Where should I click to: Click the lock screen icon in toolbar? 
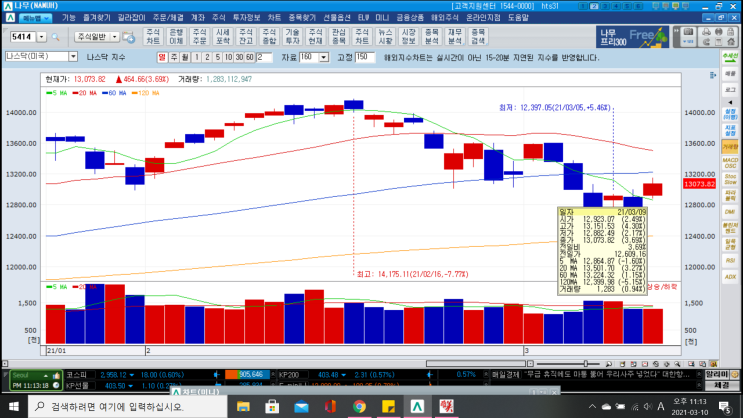731,32
